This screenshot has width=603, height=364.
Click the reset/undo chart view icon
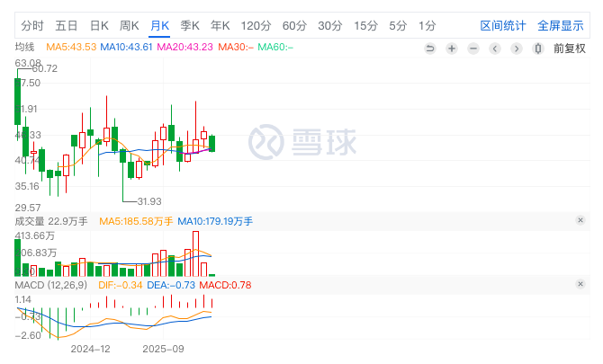point(430,49)
